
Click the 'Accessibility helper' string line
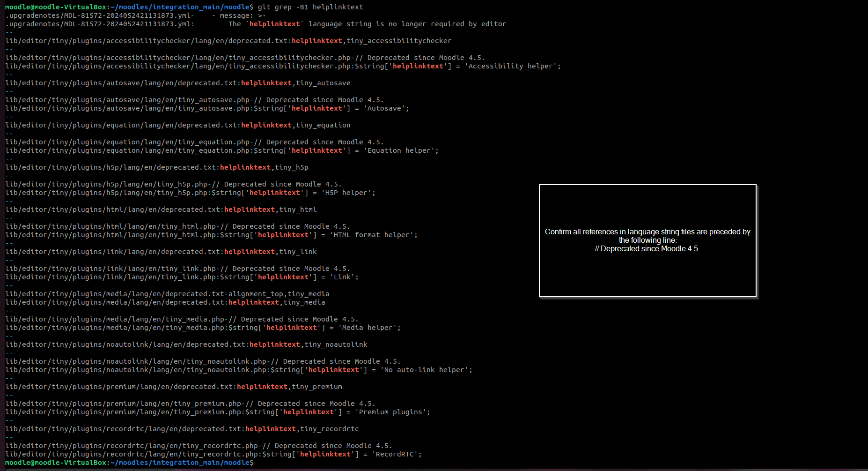click(283, 66)
